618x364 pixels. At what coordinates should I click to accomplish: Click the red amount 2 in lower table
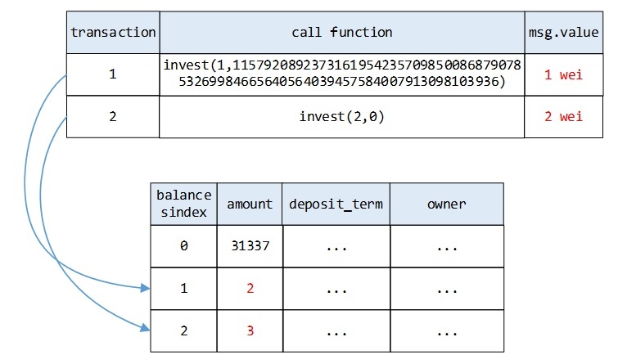[249, 288]
